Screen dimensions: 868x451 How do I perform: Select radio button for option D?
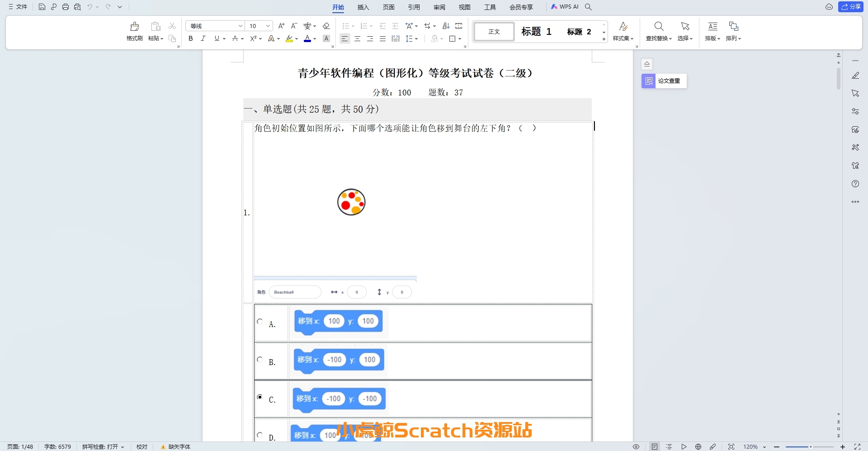(260, 435)
